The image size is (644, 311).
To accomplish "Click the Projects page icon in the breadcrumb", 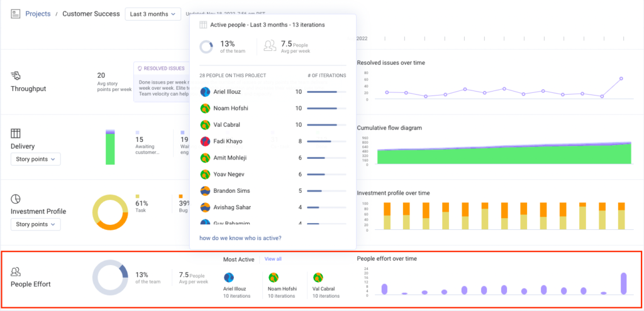I will click(x=16, y=14).
